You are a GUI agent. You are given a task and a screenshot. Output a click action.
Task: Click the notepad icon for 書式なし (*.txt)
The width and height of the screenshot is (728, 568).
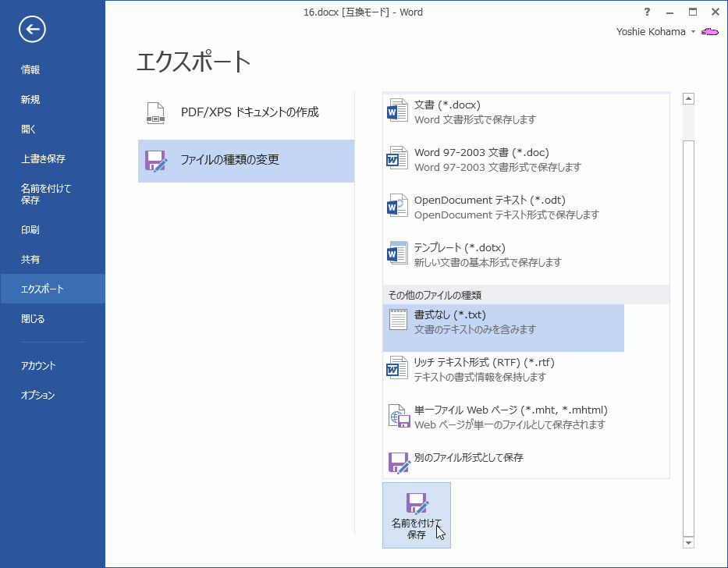point(398,321)
